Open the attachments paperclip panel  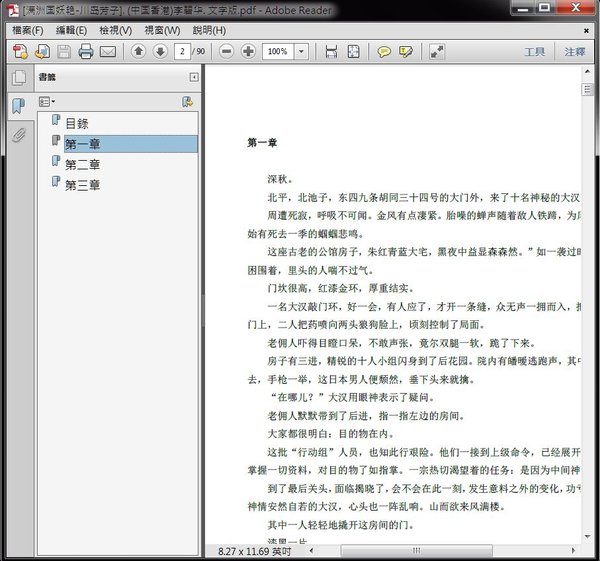coord(18,135)
